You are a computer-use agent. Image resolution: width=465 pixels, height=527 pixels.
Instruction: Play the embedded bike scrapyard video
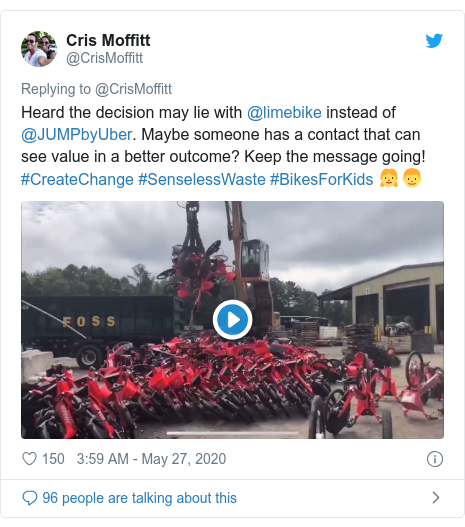[x=232, y=320]
